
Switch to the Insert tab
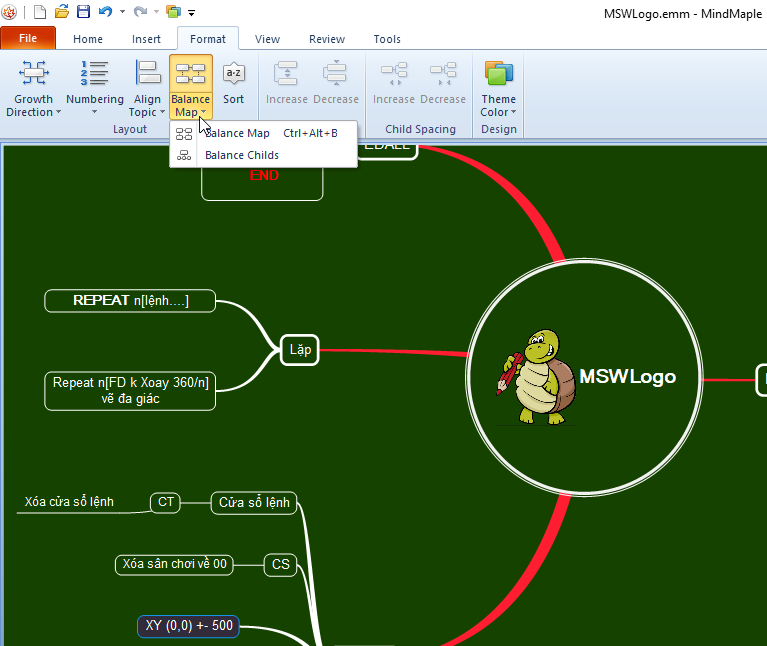point(146,39)
